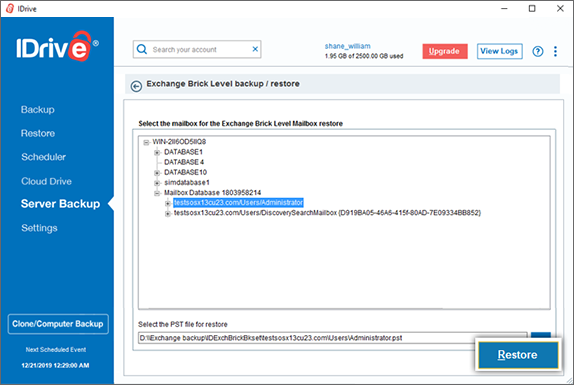Select the WIN-2II6OD5IIQ8 server name
Image resolution: width=574 pixels, height=385 pixels.
coord(179,142)
